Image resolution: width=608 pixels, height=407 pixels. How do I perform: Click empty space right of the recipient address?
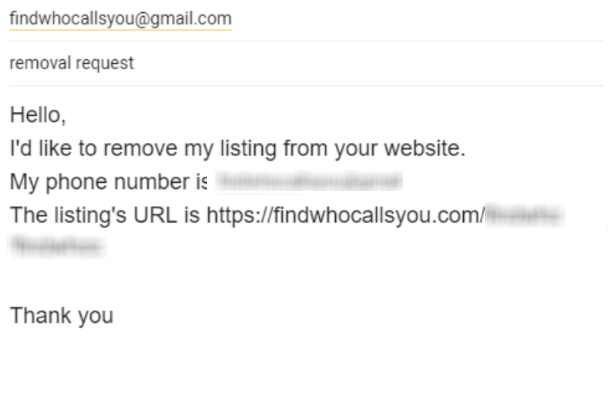tap(420, 19)
